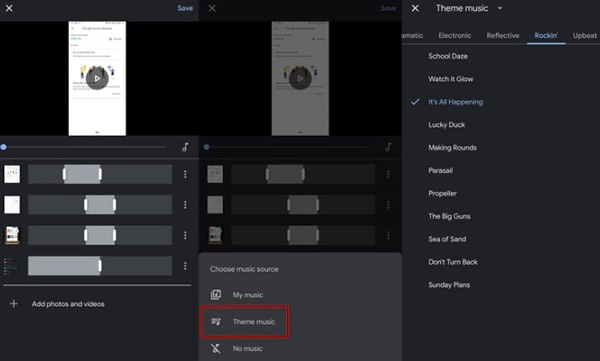600x361 pixels.
Task: Click the fourth clip's trim segment
Action: 65,266
